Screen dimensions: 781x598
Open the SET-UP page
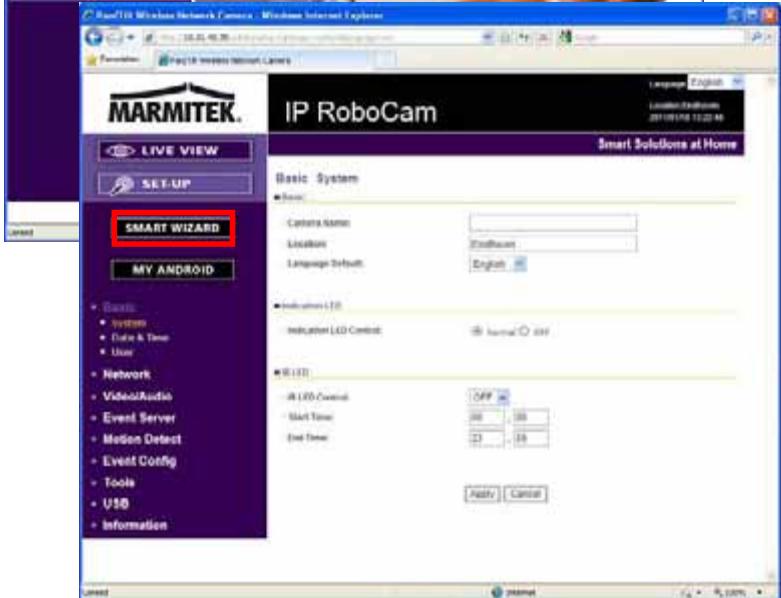[175, 184]
